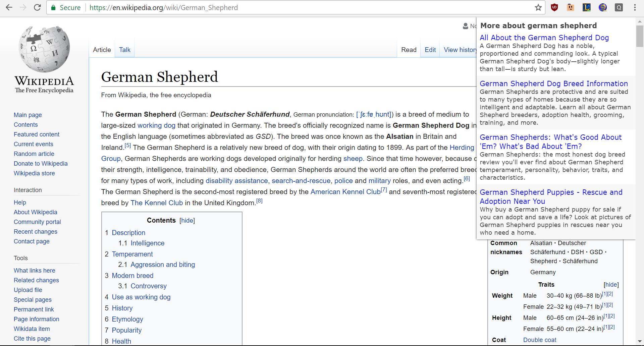Open Modern breed section link
The height and width of the screenshot is (346, 644).
point(132,276)
